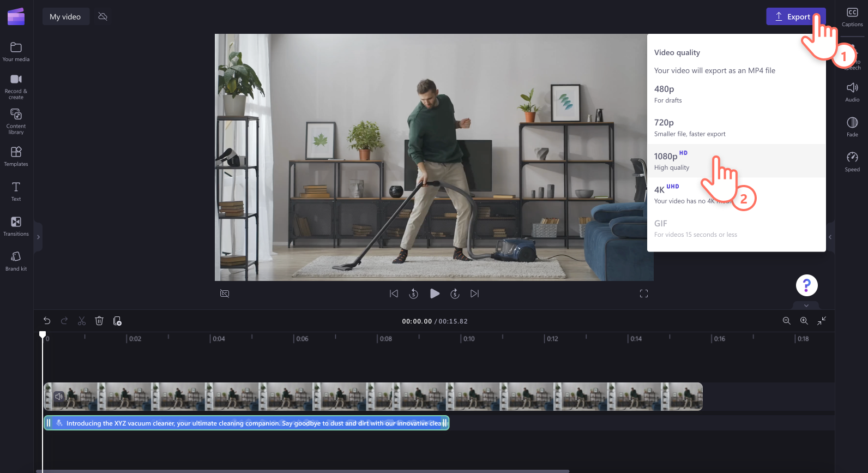
Task: Click the playhead at timeline start
Action: [43, 334]
